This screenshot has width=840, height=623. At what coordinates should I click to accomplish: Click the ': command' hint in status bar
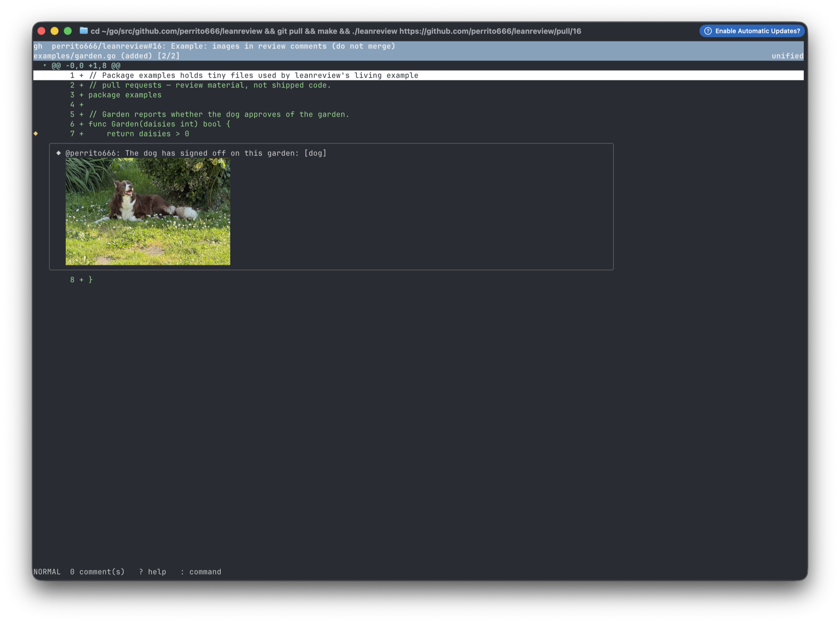[x=201, y=572]
